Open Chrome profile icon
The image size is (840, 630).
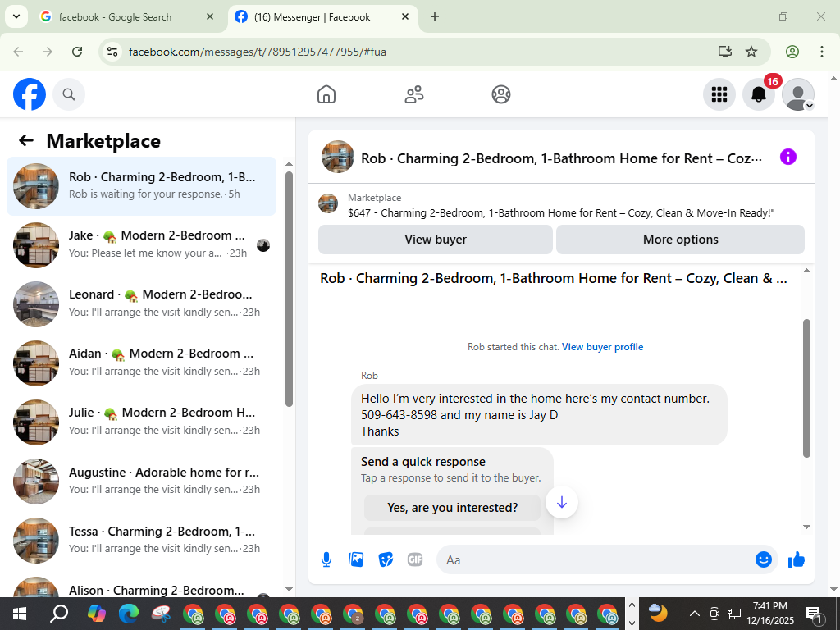(792, 52)
